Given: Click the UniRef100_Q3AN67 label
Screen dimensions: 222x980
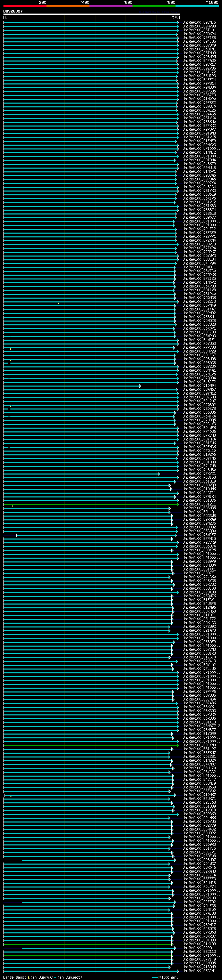Looking at the screenshot, I should click(199, 390).
